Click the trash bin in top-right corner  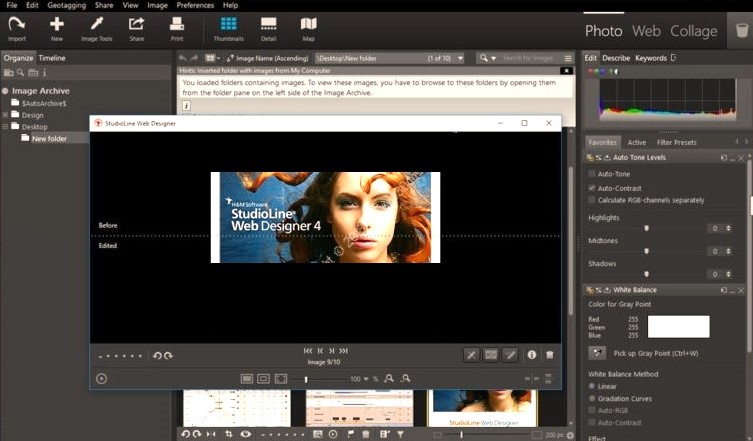point(742,30)
